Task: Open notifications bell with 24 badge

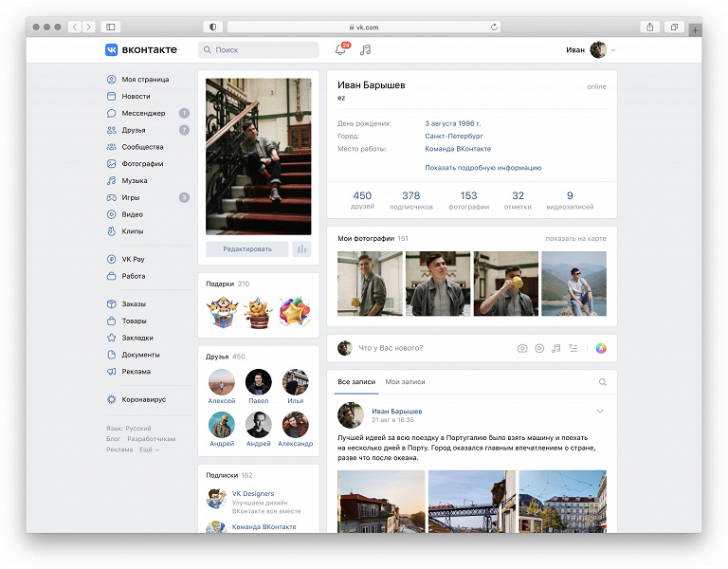Action: pos(341,49)
